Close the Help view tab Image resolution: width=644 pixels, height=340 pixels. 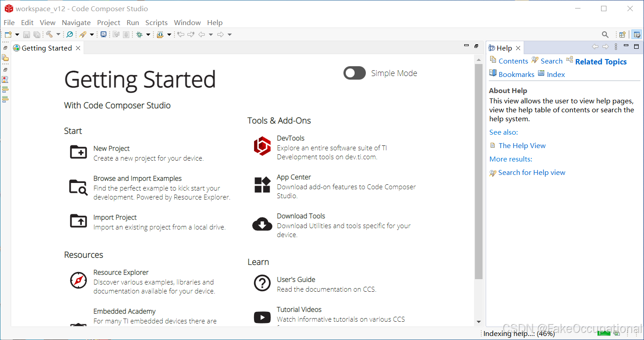518,48
